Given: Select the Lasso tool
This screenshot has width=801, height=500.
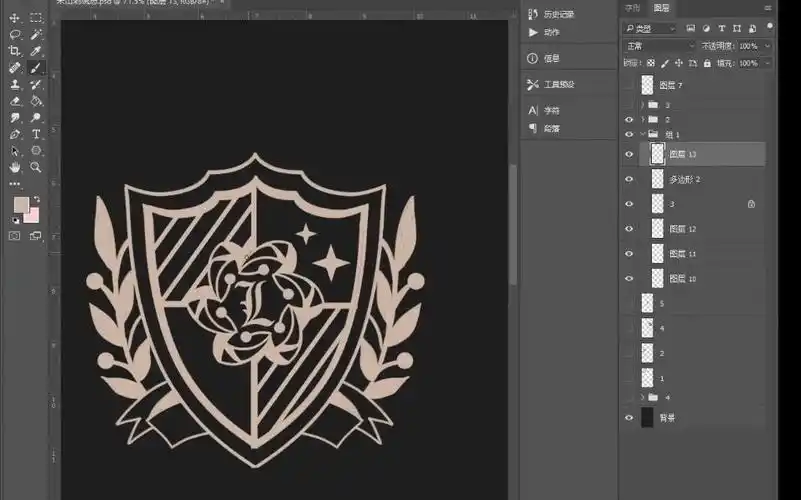Looking at the screenshot, I should pos(14,35).
